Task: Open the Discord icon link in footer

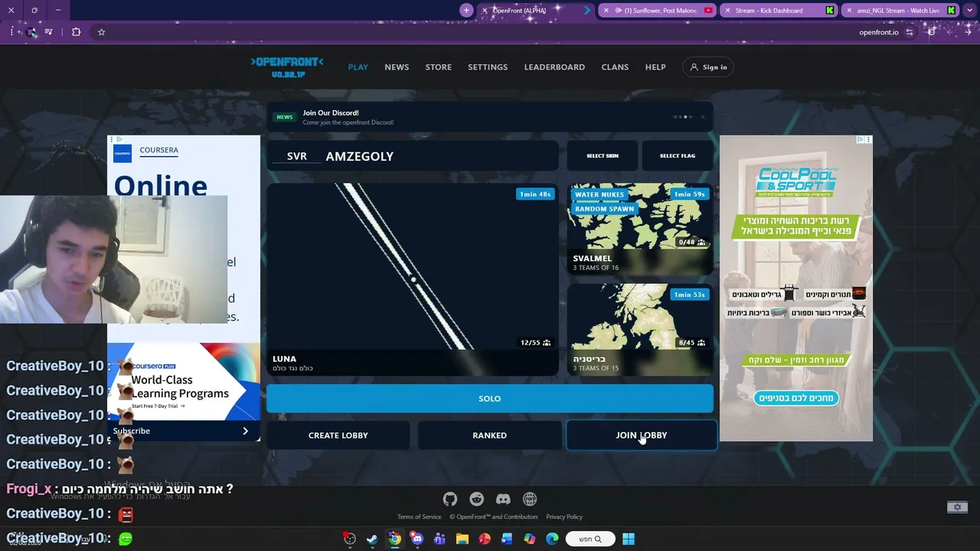Action: pos(503,499)
